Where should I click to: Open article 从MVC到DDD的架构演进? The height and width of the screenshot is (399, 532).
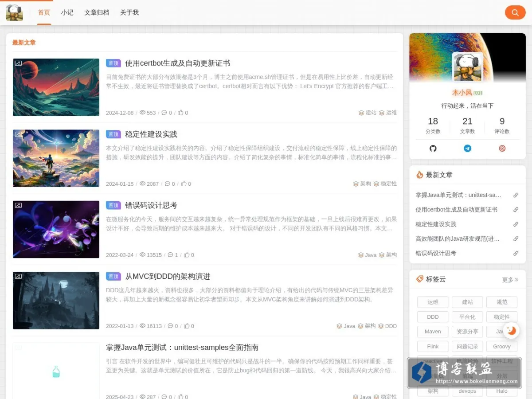[x=168, y=277]
